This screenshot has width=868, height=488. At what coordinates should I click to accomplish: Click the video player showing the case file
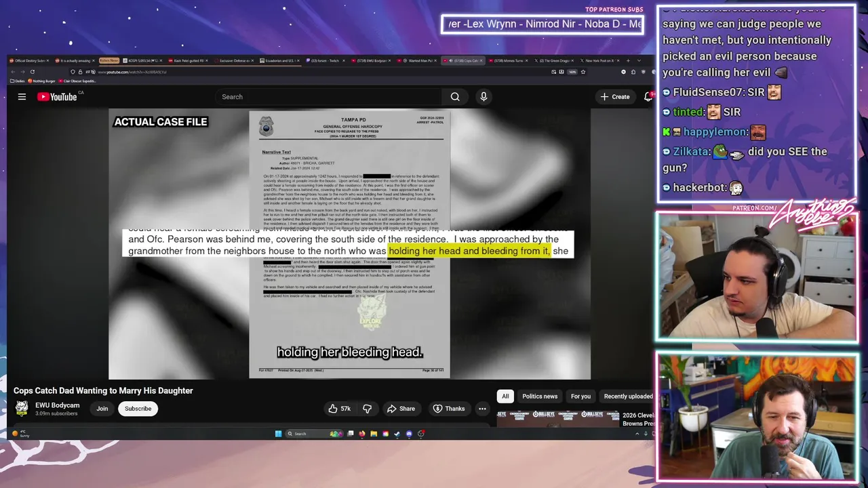350,244
